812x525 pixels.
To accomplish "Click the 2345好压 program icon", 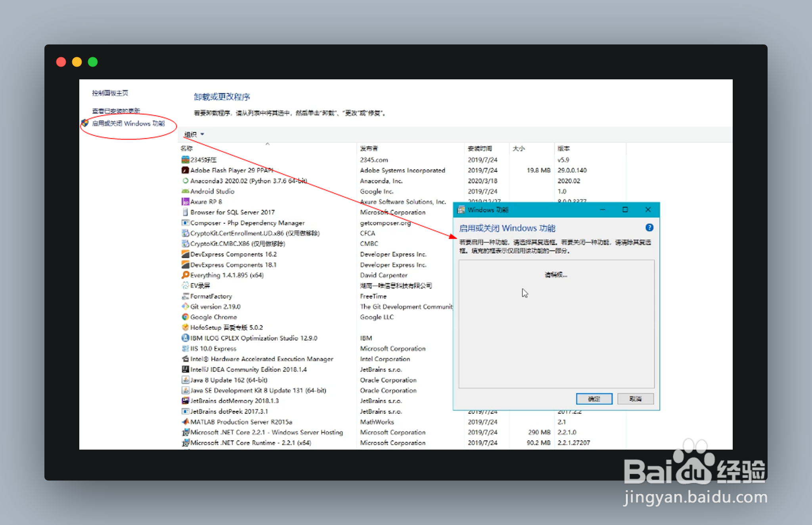I will tap(185, 160).
